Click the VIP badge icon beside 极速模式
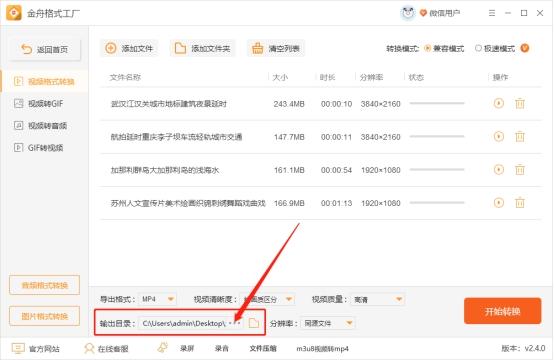This screenshot has height=360, width=554. tap(525, 48)
